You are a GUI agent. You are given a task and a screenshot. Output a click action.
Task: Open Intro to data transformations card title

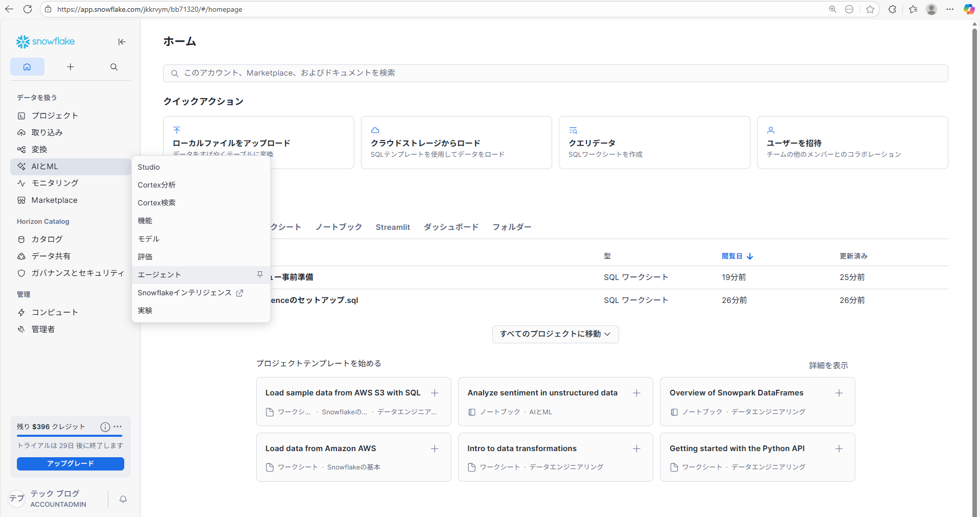(522, 449)
